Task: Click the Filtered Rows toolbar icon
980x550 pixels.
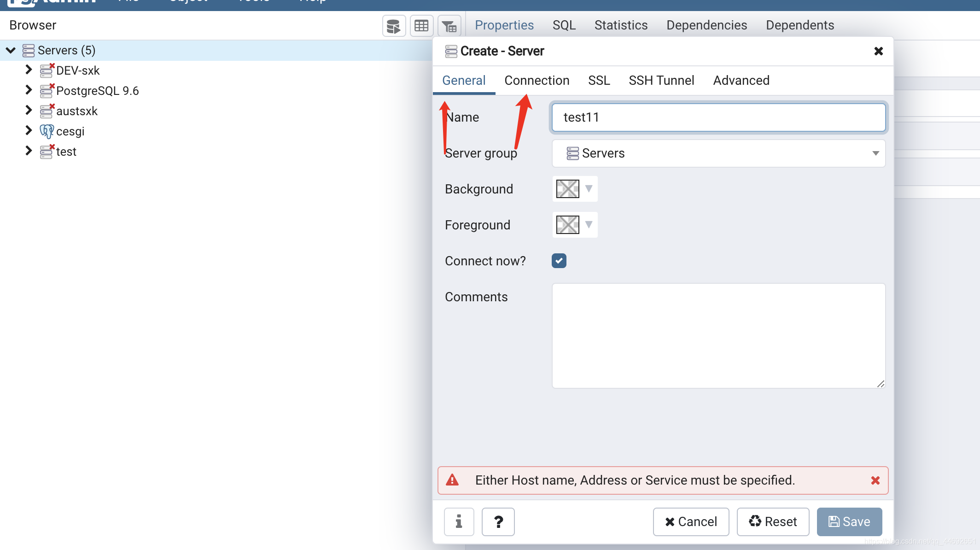Action: pyautogui.click(x=449, y=26)
